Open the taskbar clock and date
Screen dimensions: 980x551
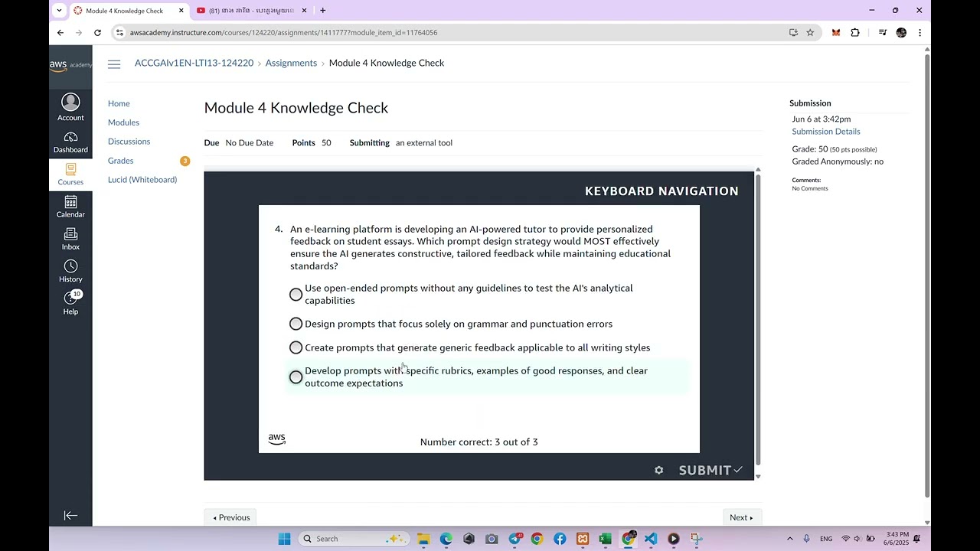(x=897, y=539)
